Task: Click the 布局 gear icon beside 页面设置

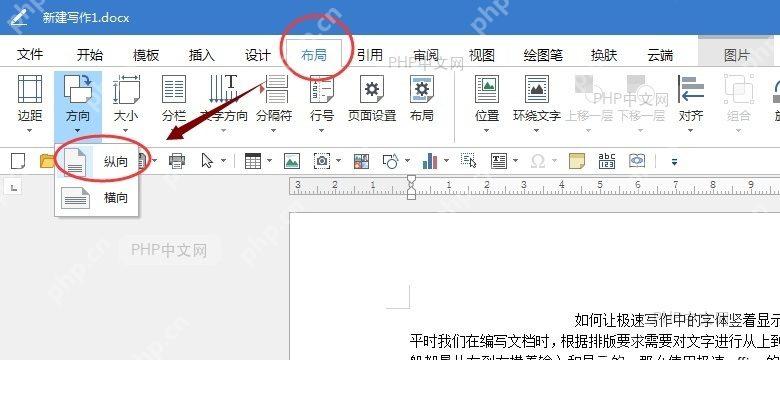Action: click(x=422, y=89)
